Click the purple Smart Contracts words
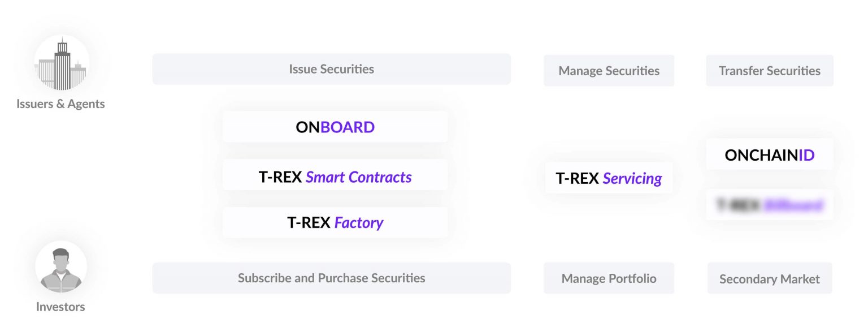The image size is (868, 327). [x=359, y=177]
